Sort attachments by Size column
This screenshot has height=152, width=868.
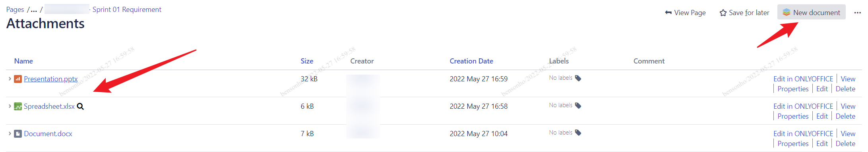pos(307,61)
